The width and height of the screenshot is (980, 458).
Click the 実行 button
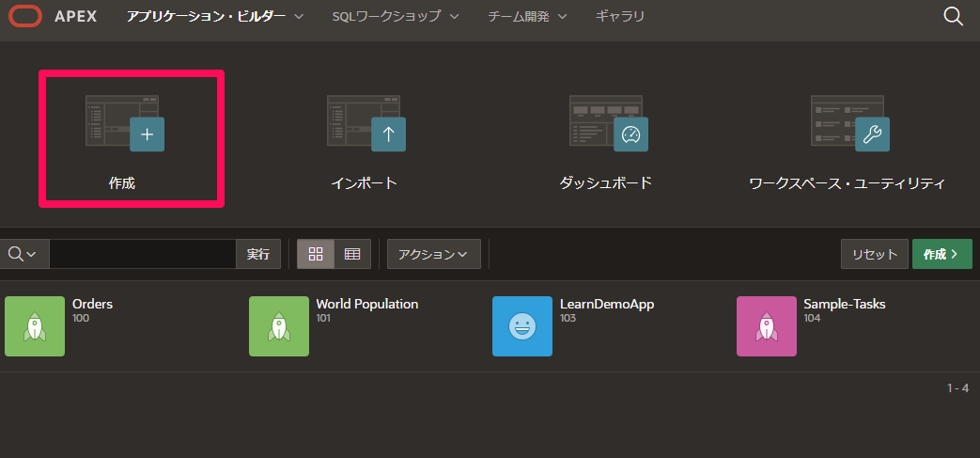258,254
